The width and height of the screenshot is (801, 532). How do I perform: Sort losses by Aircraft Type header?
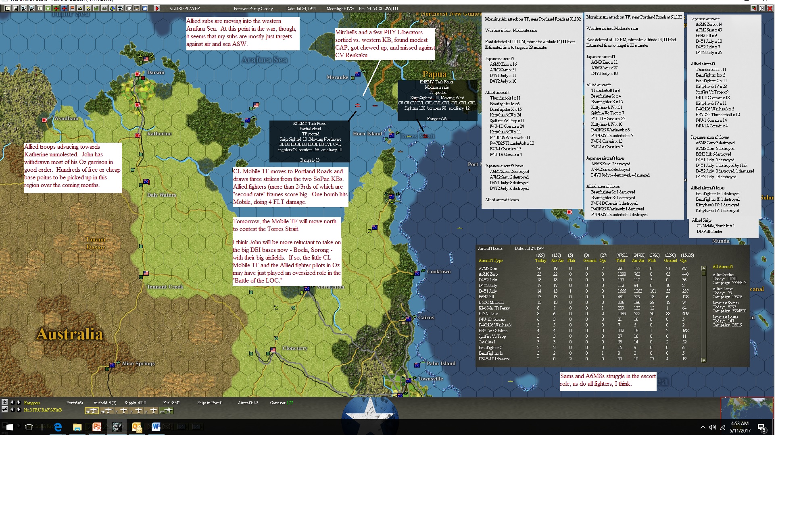[x=490, y=261]
